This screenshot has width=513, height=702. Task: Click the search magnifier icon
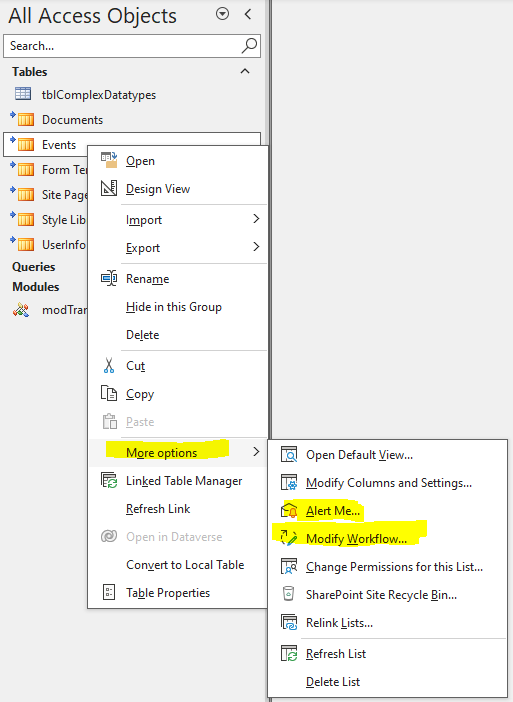[x=249, y=46]
